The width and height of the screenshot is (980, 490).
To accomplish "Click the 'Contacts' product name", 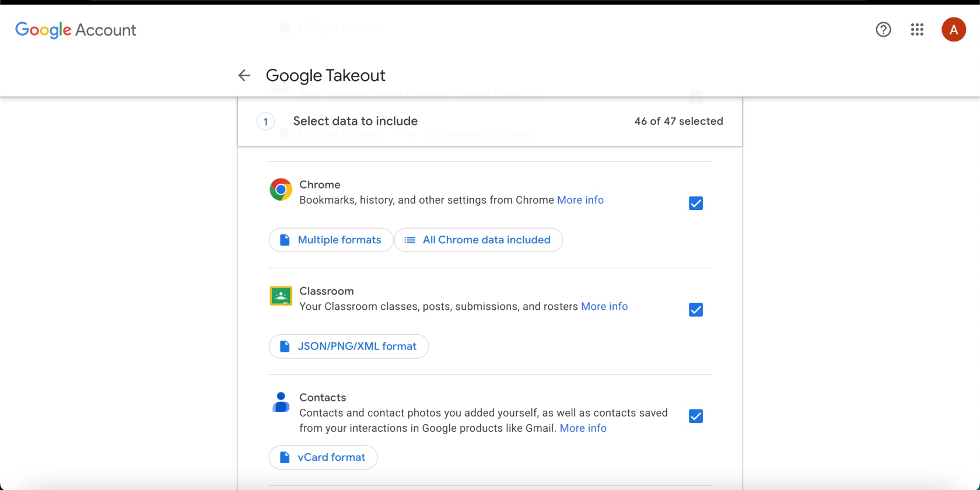I will [x=323, y=397].
